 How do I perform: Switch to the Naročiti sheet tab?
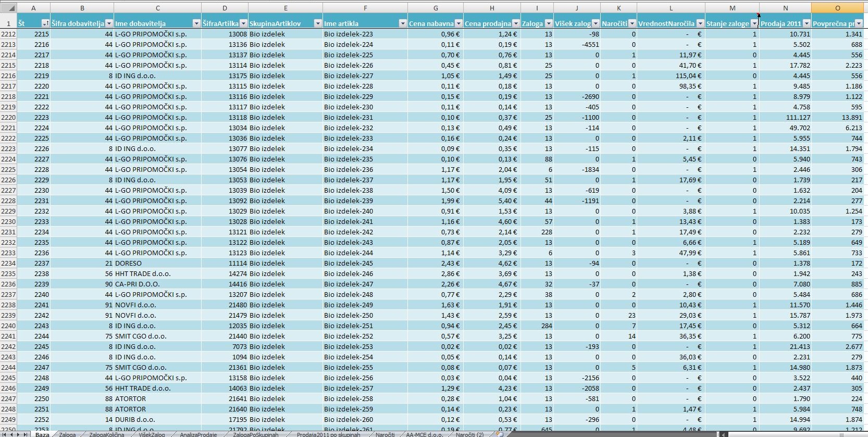[385, 434]
